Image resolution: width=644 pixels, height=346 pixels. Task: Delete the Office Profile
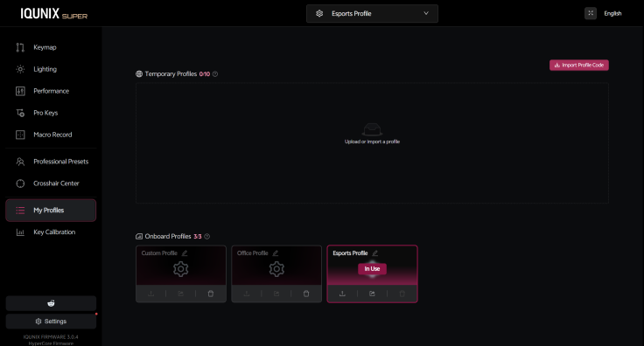click(306, 294)
